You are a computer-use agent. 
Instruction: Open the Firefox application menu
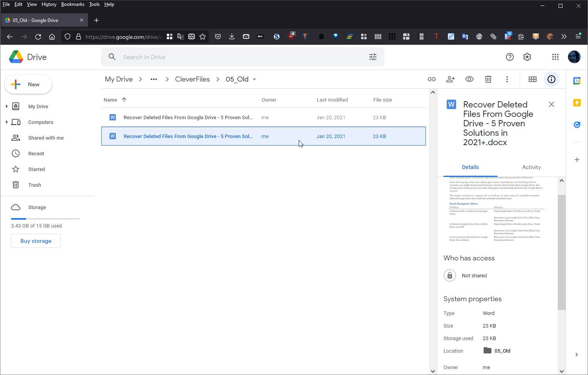[578, 36]
